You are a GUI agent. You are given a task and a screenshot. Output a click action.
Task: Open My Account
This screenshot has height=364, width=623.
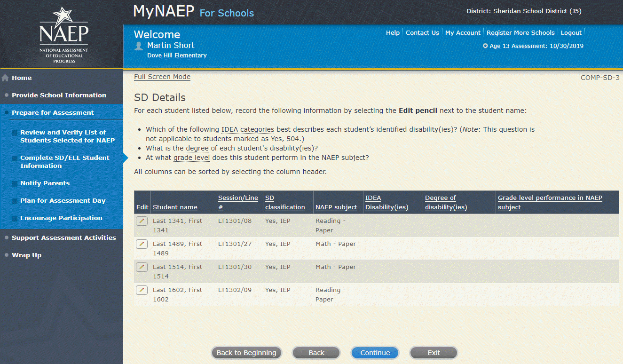click(463, 33)
